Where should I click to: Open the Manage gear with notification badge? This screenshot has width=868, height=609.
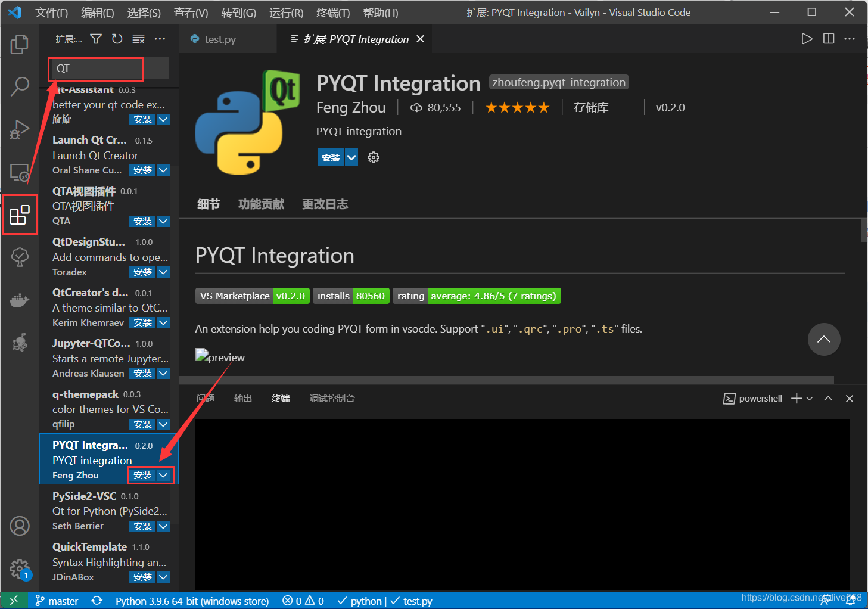click(20, 569)
